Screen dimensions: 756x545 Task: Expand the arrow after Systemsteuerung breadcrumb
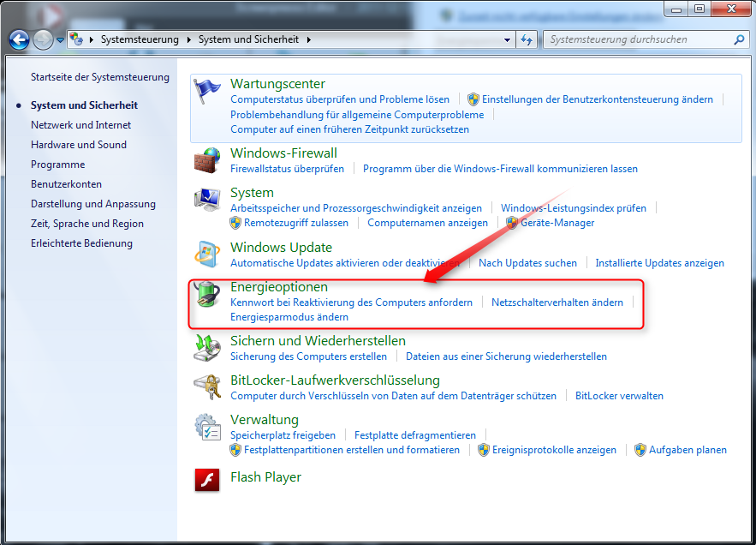[x=188, y=39]
